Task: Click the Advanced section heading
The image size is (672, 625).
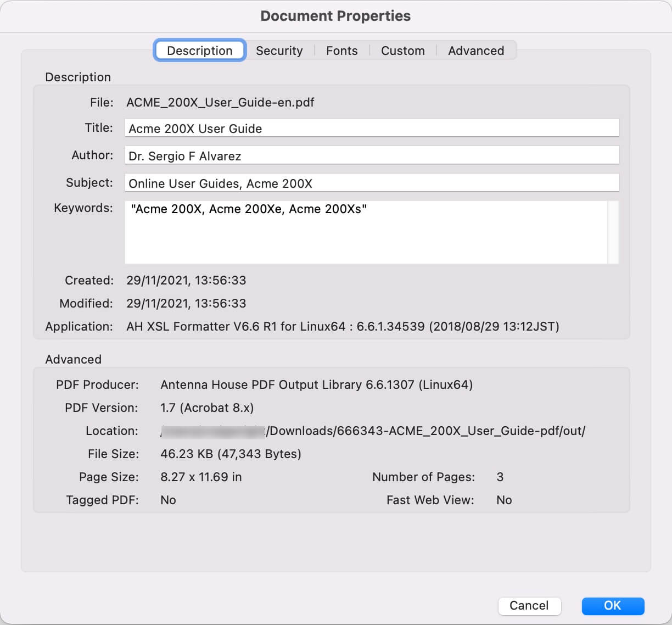Action: [73, 359]
